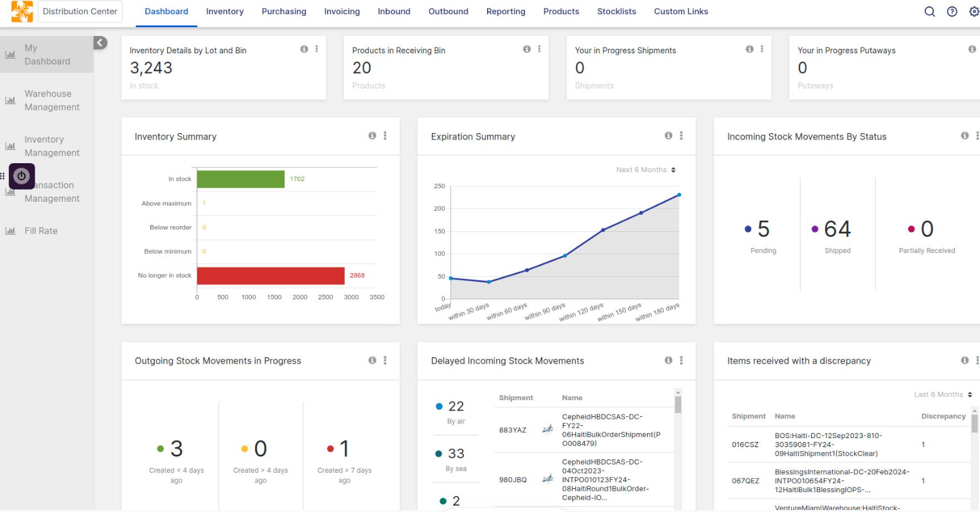Open the Last 6 Months period dropdown
The height and width of the screenshot is (512, 980).
(943, 394)
